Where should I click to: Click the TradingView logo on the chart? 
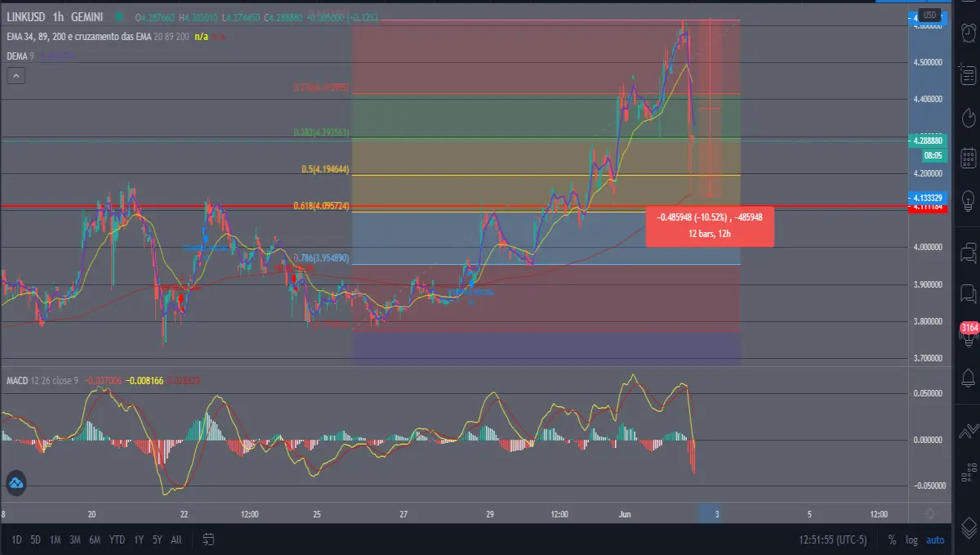(x=15, y=483)
